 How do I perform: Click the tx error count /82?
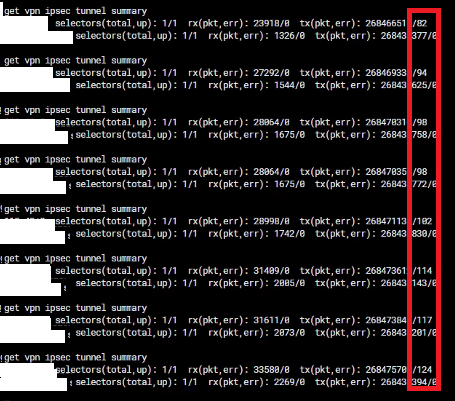(x=420, y=23)
